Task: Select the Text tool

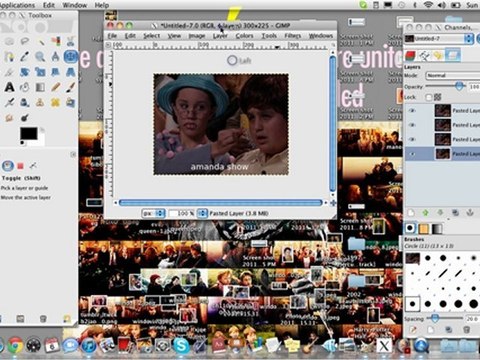Action: click(9, 87)
